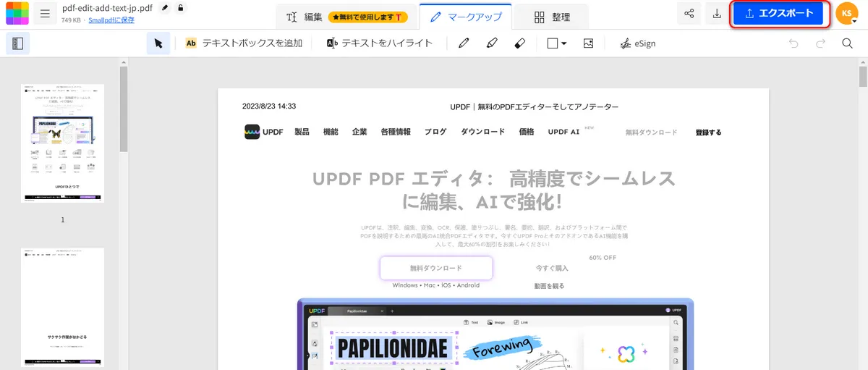This screenshot has height=370, width=868.
Task: Click テキストボックスを追加 tool
Action: (x=244, y=43)
